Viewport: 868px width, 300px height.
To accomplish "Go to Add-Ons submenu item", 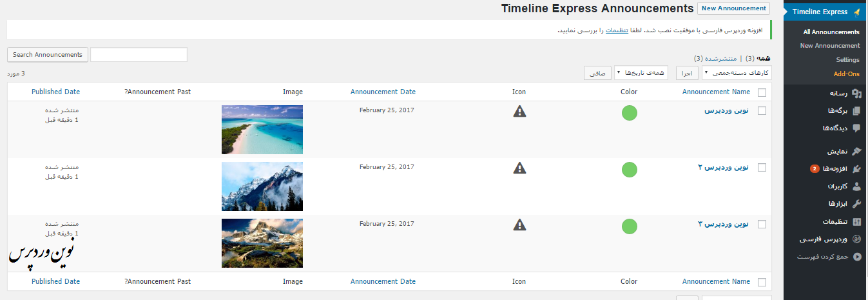I will click(847, 74).
